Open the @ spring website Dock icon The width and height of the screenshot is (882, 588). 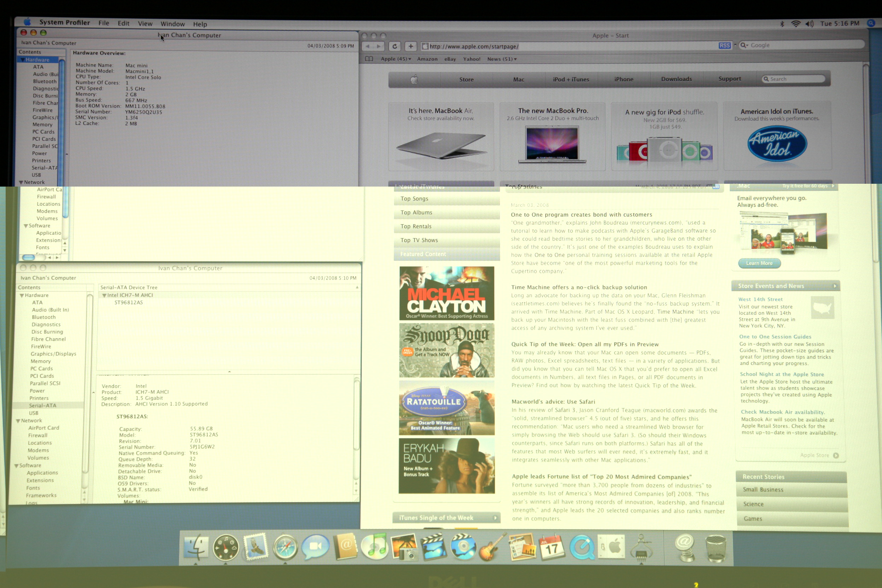tap(685, 548)
